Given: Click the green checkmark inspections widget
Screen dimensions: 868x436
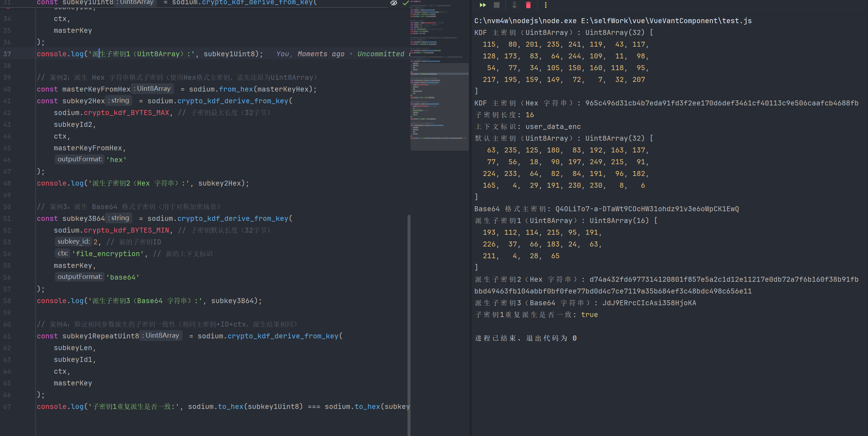Looking at the screenshot, I should 406,3.
